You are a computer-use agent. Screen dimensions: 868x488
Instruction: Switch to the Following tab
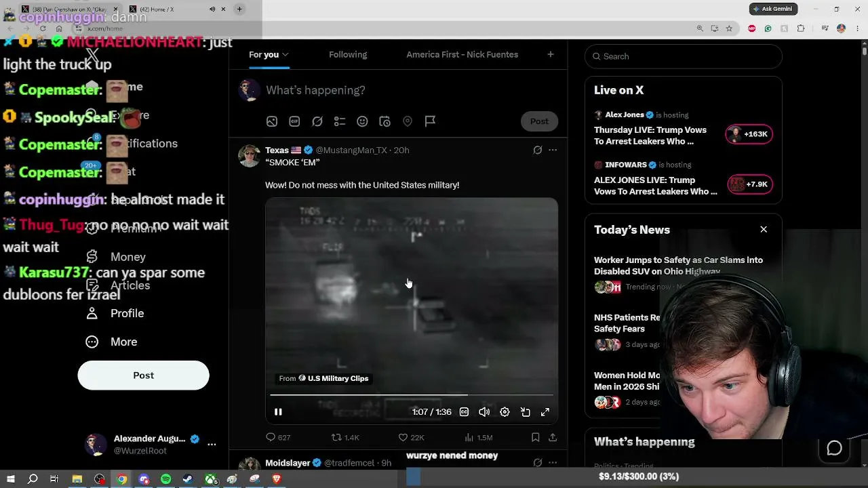point(348,54)
